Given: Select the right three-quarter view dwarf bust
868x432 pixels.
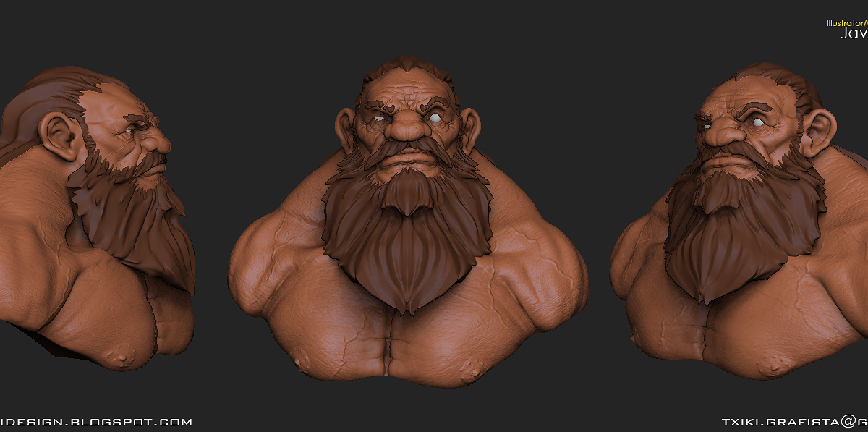Looking at the screenshot, I should coord(739,221).
